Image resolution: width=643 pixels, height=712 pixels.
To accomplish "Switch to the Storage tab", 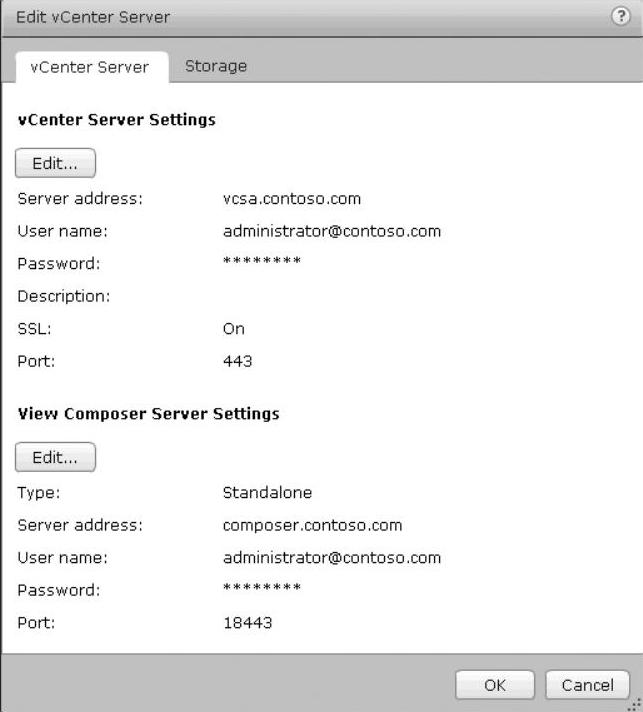I will pyautogui.click(x=216, y=66).
